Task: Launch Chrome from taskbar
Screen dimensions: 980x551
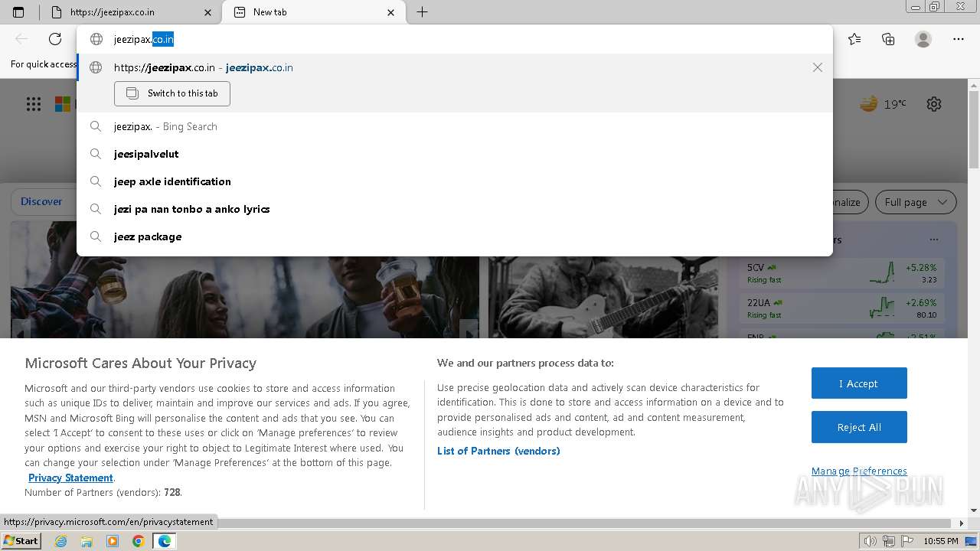Action: point(139,541)
